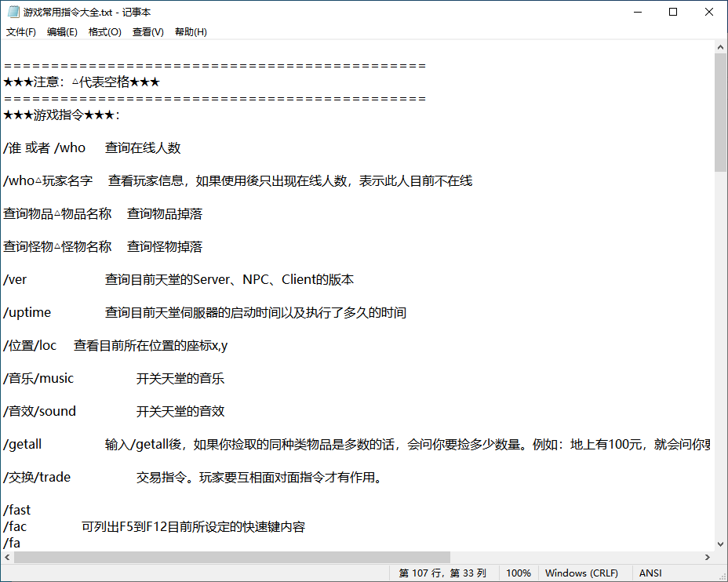
Task: Click the horizontal scrollbar thumb
Action: [232, 557]
